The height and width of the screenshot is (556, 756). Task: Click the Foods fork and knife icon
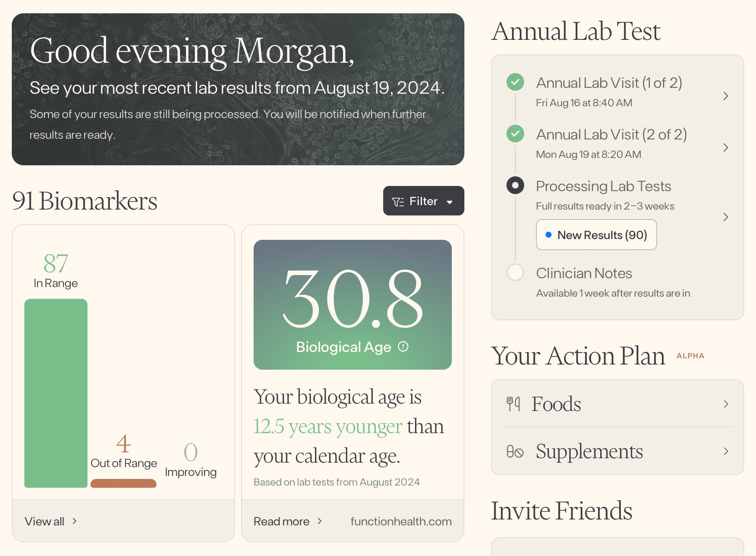click(x=513, y=404)
